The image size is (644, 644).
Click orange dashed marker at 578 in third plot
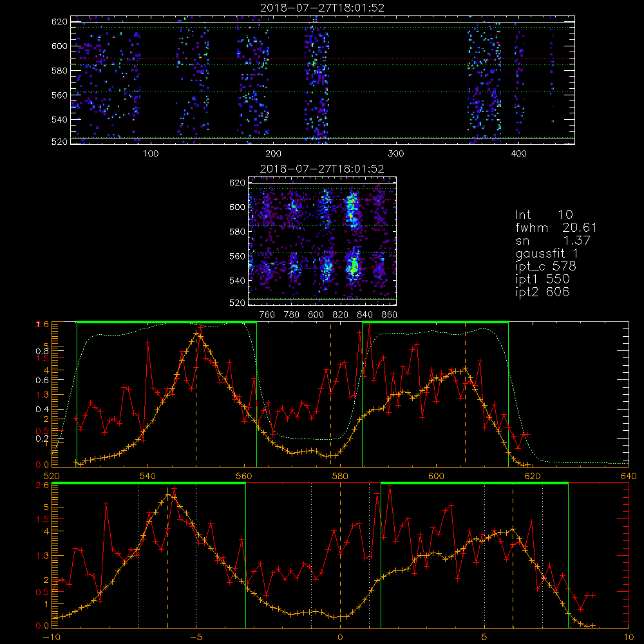pyautogui.click(x=330, y=394)
